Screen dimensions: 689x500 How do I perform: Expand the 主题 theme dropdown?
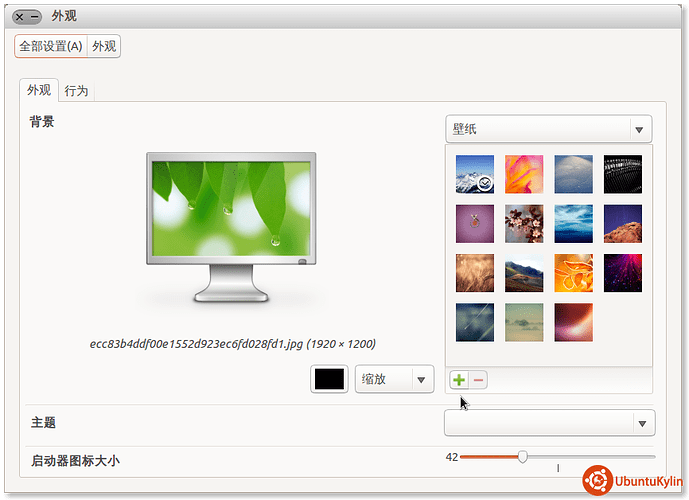tap(549, 423)
